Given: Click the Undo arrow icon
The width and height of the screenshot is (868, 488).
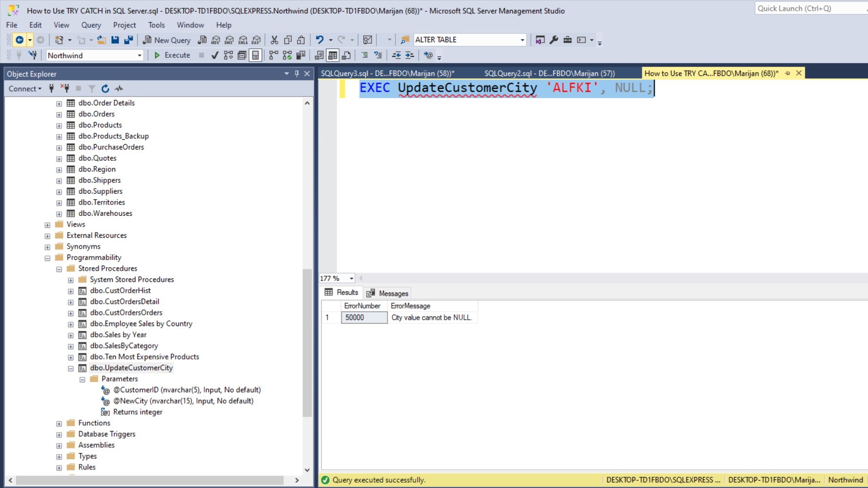Looking at the screenshot, I should tap(320, 40).
